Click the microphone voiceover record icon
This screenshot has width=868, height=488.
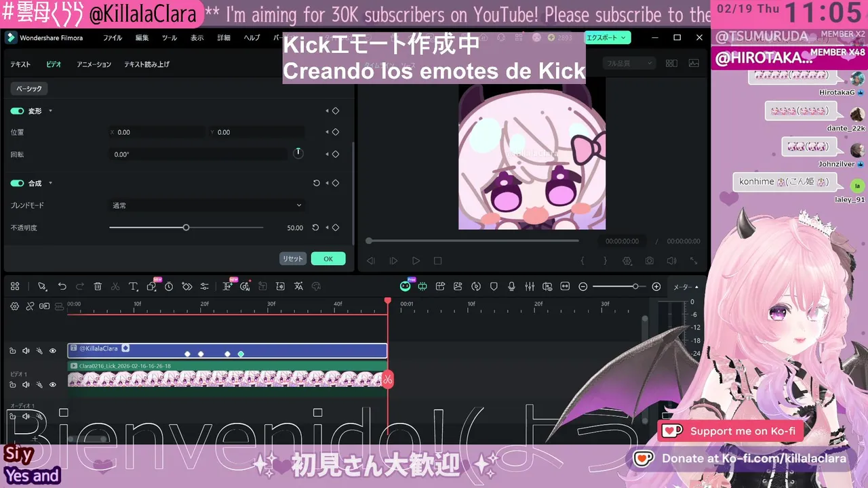tap(511, 287)
